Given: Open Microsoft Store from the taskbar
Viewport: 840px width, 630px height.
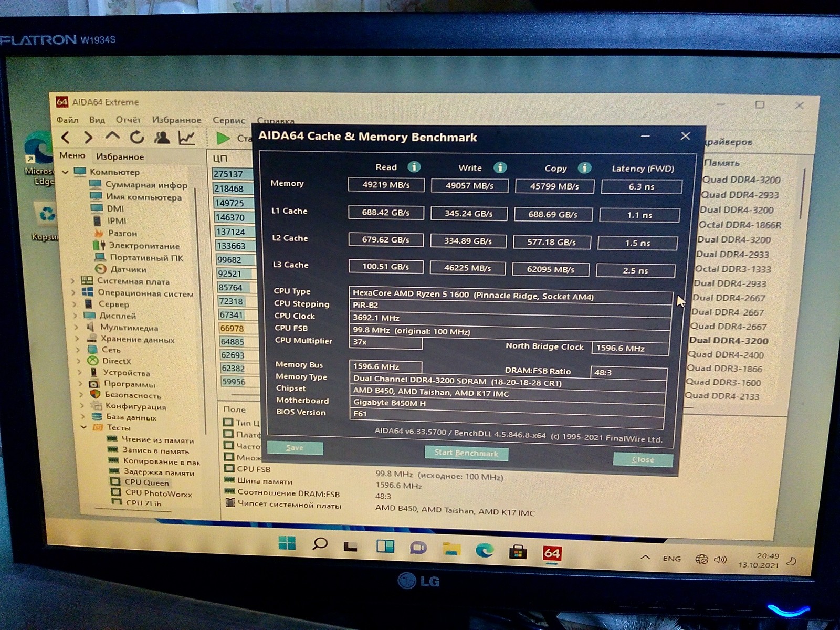Looking at the screenshot, I should (x=518, y=551).
